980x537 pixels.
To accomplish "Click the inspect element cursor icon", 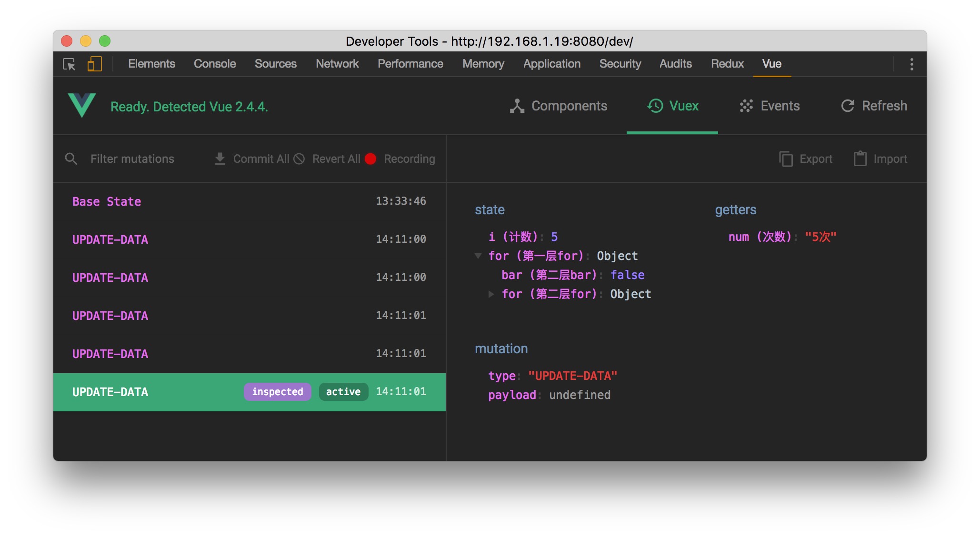I will (x=69, y=64).
